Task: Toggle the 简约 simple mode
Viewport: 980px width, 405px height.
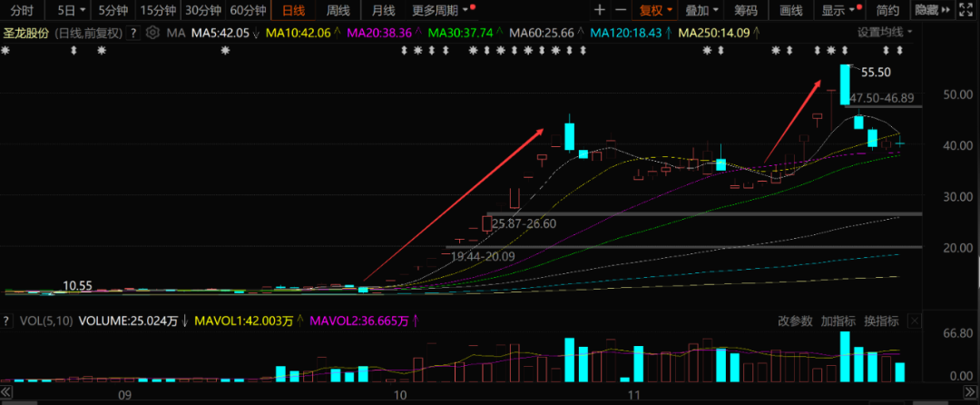Action: tap(887, 10)
